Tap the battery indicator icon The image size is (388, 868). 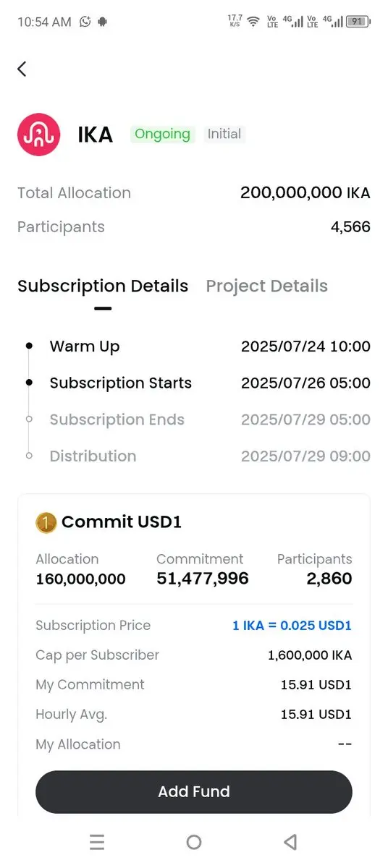point(358,22)
